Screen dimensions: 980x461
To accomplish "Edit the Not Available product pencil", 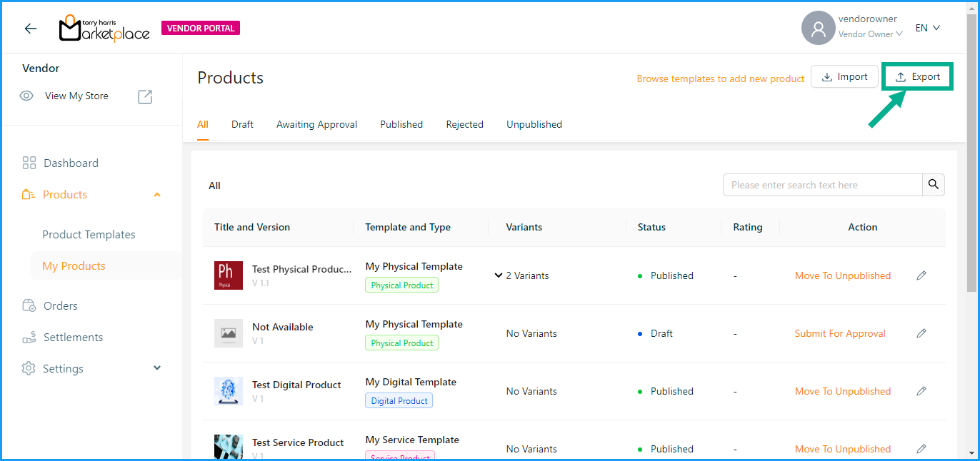I will 921,333.
